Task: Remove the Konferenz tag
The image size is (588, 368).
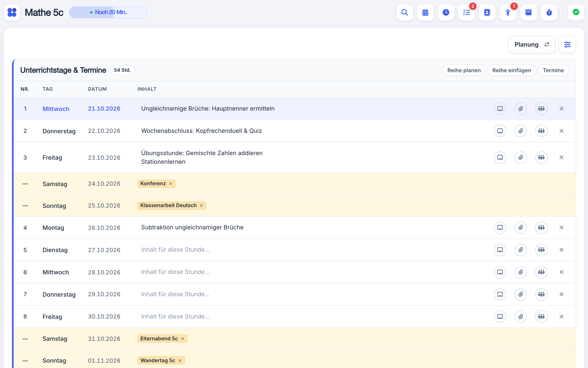Action: [171, 184]
